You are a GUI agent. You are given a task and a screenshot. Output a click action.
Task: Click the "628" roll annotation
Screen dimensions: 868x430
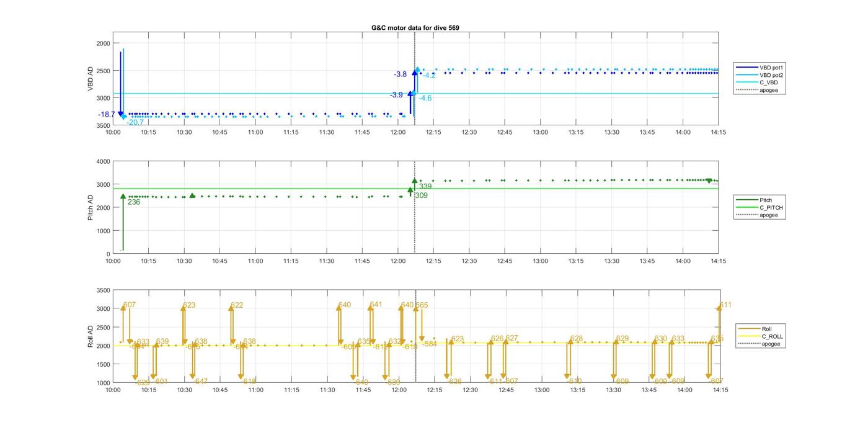(x=577, y=339)
